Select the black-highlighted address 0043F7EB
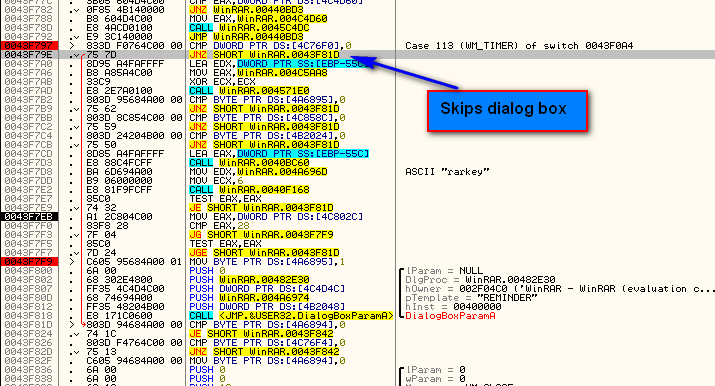Viewport: 715px width, 386px height. [x=30, y=216]
